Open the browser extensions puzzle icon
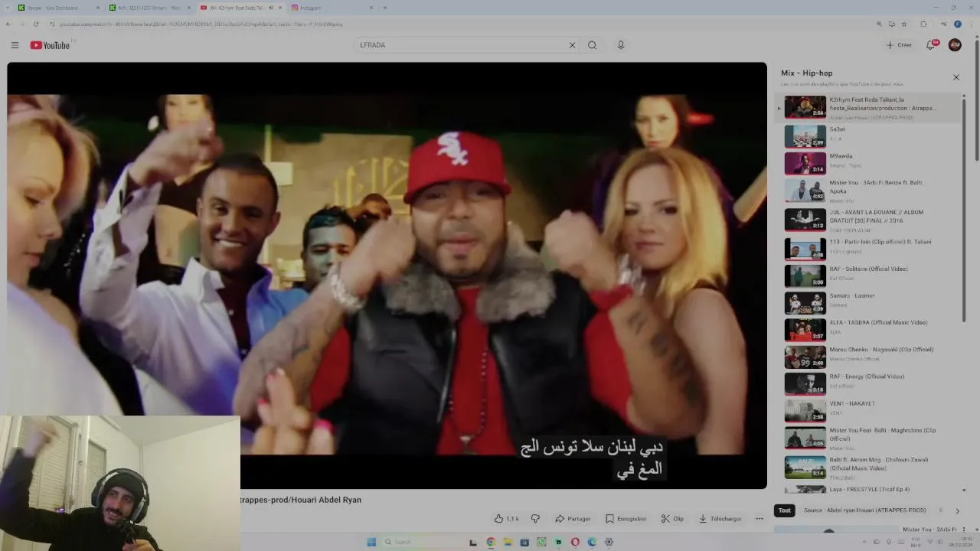Image resolution: width=980 pixels, height=551 pixels. [x=923, y=24]
